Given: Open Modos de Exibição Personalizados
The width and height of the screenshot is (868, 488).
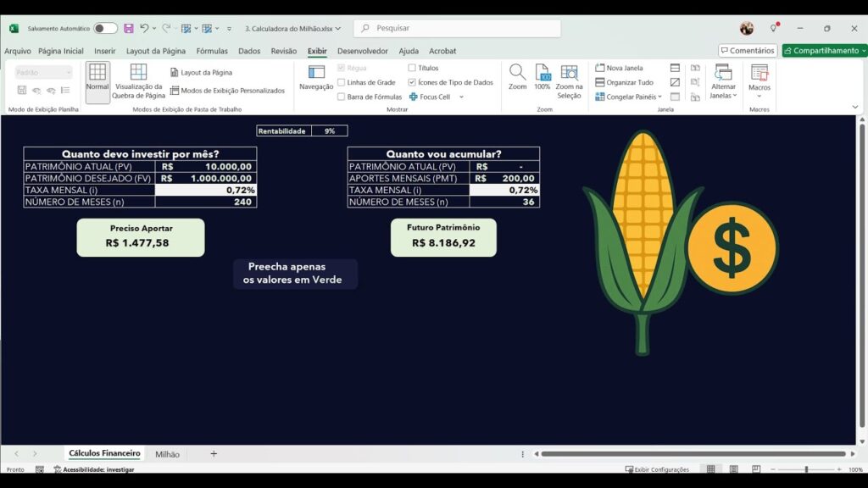Looking at the screenshot, I should pos(227,90).
